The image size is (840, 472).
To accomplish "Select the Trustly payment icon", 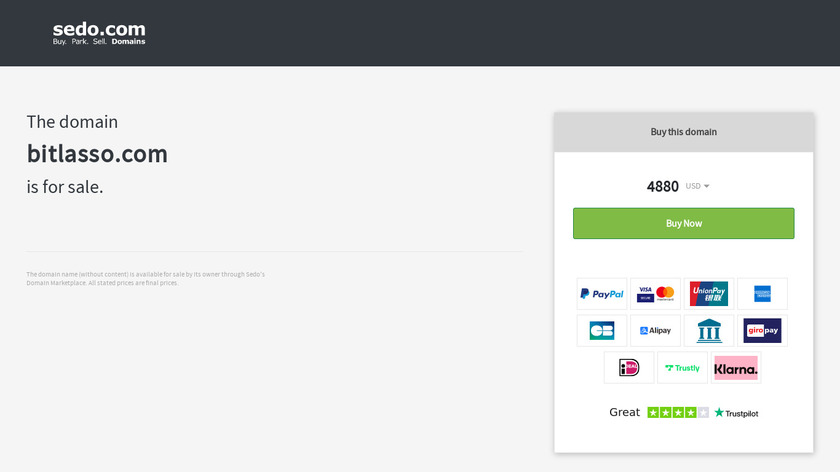I will [682, 368].
